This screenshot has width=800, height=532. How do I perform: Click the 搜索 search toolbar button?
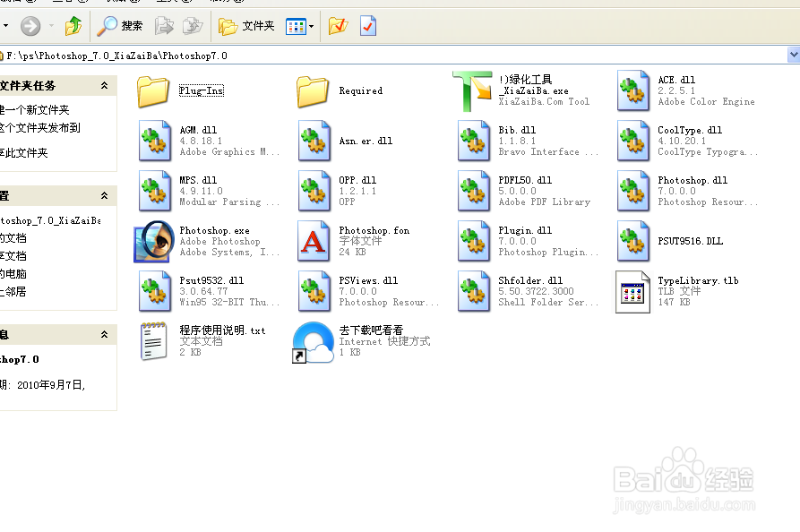click(120, 25)
